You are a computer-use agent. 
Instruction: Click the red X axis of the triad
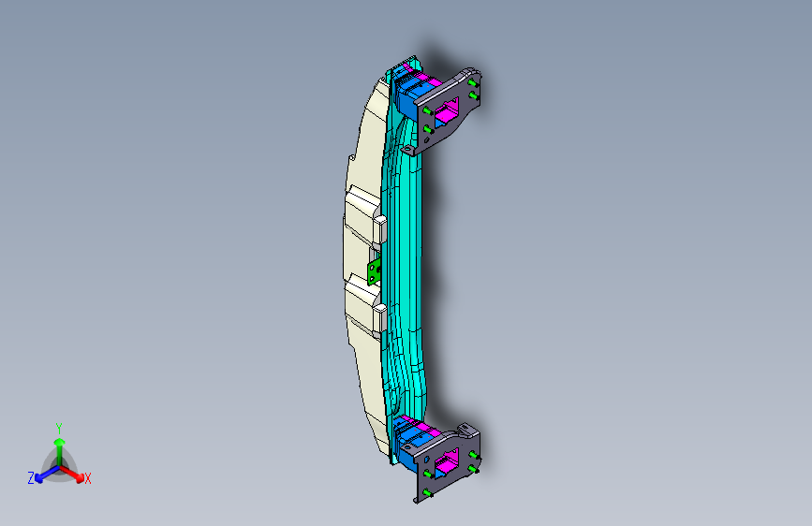pyautogui.click(x=74, y=474)
